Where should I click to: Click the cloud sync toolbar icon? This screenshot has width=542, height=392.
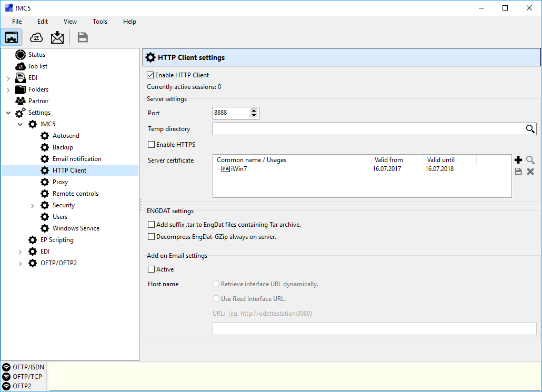(x=36, y=37)
